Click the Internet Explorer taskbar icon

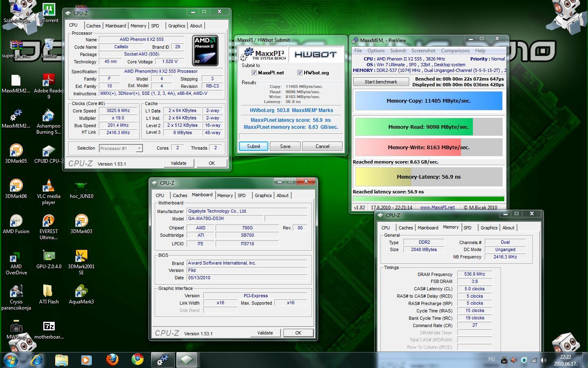[x=36, y=359]
